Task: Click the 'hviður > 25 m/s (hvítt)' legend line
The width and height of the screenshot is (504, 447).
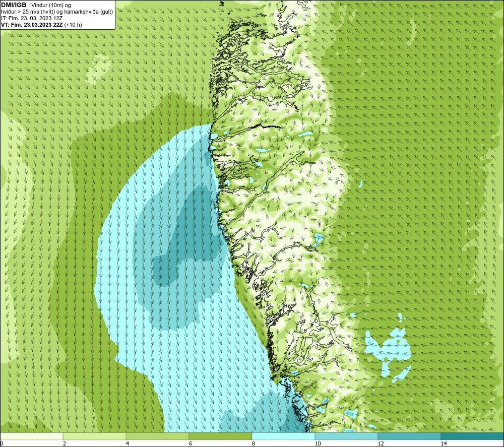Action: (x=57, y=12)
